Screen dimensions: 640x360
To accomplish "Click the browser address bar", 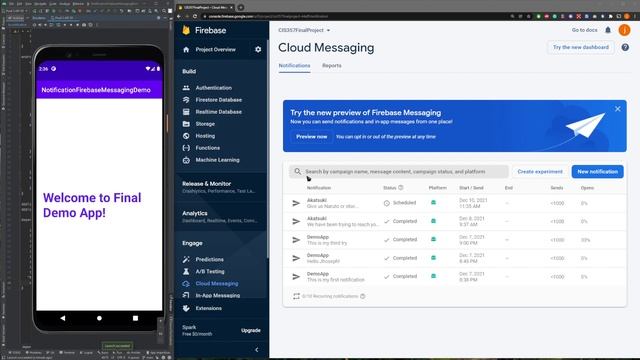I will 355,16.
